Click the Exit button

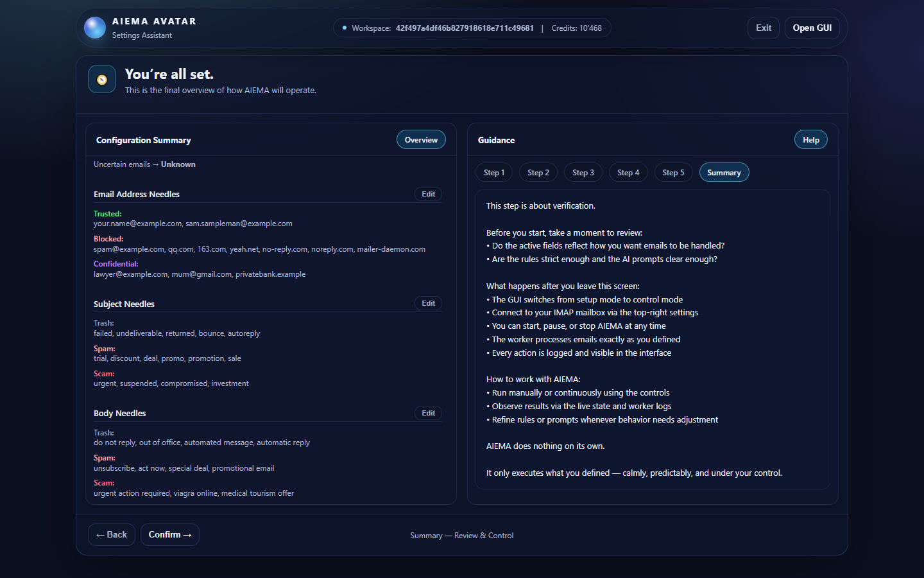click(763, 28)
